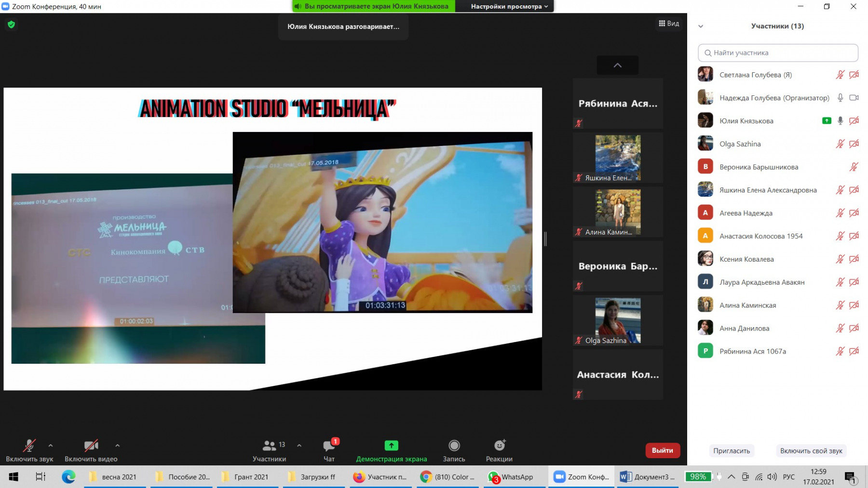868x488 pixels.
Task: Click the Record (Запись) icon
Action: coord(454,446)
